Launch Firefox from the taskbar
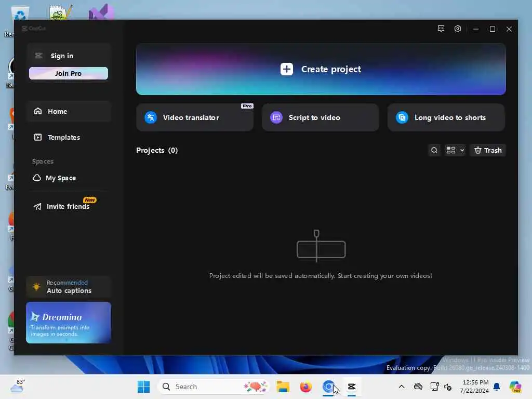This screenshot has height=399, width=532. 305,387
